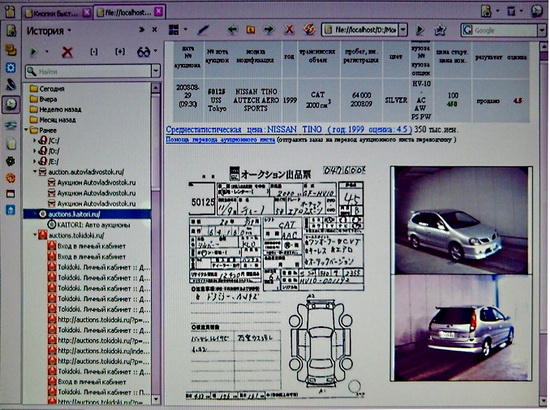
Task: Click the orange folder icon between arrows
Action: 250,30
